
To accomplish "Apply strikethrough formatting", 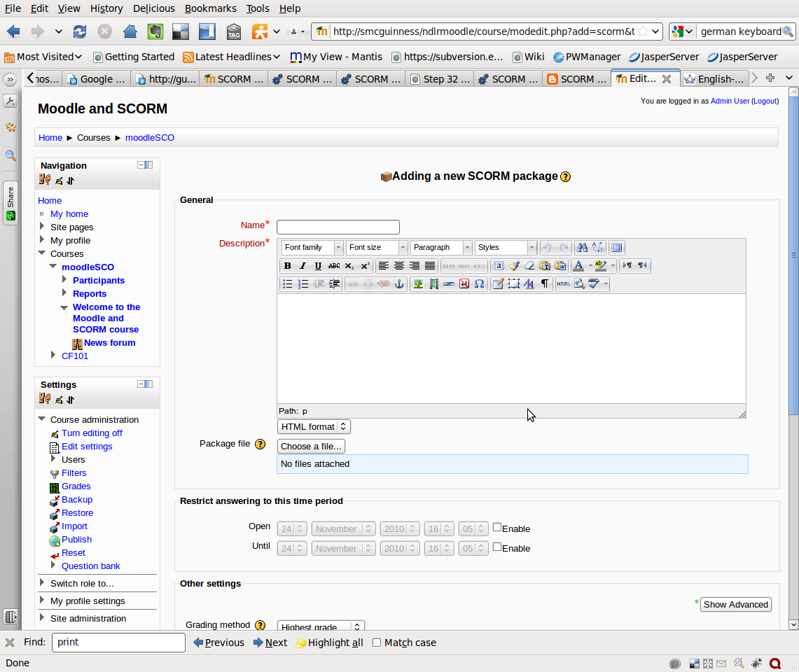I will tap(334, 265).
